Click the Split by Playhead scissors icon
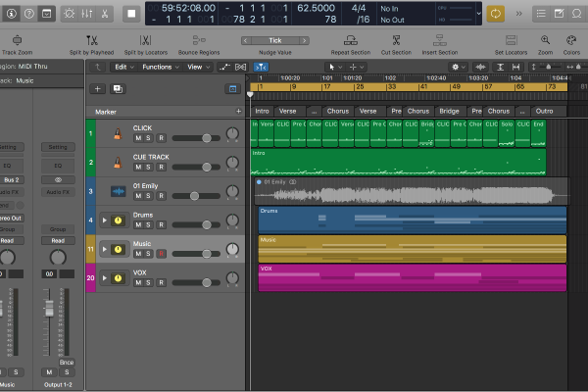 94,40
